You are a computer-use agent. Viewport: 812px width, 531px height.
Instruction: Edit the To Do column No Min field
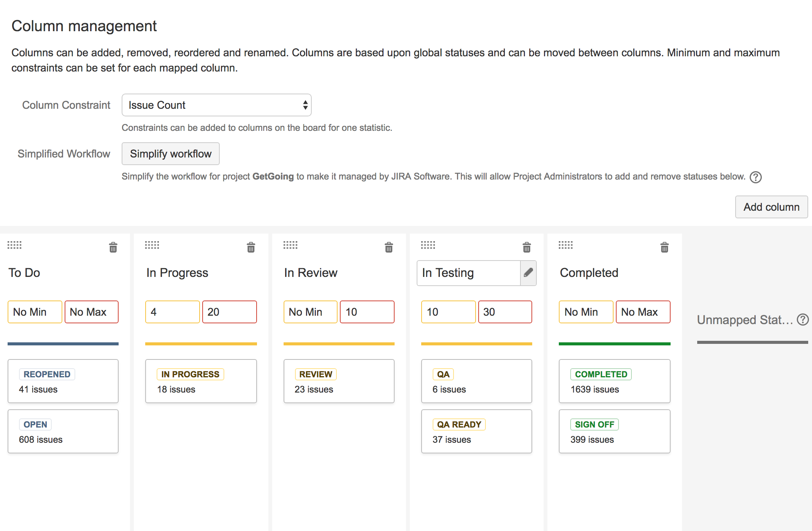pos(35,312)
